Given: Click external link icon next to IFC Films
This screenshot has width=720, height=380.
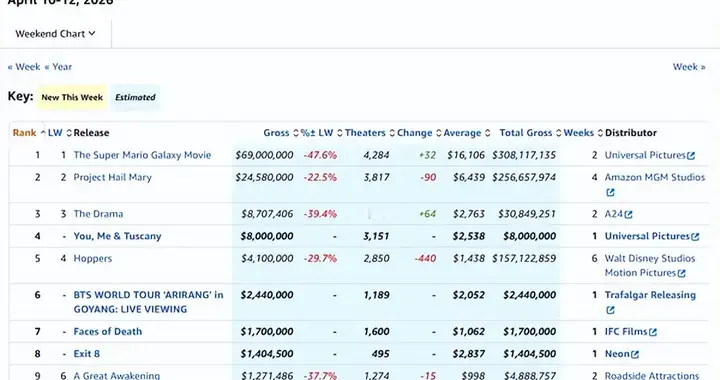Looking at the screenshot, I should 652,332.
